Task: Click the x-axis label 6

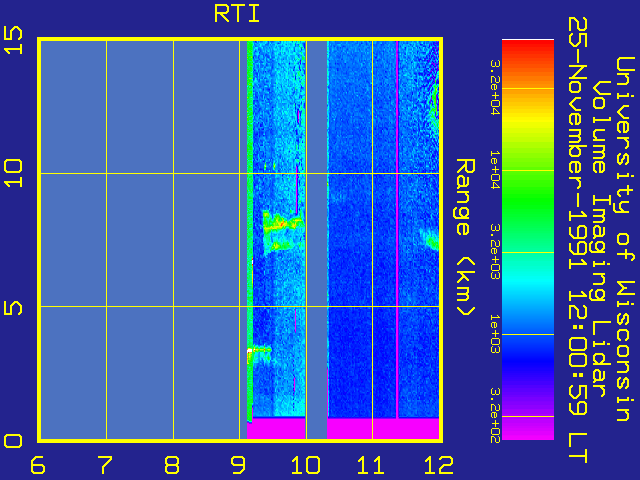Action: tap(38, 465)
